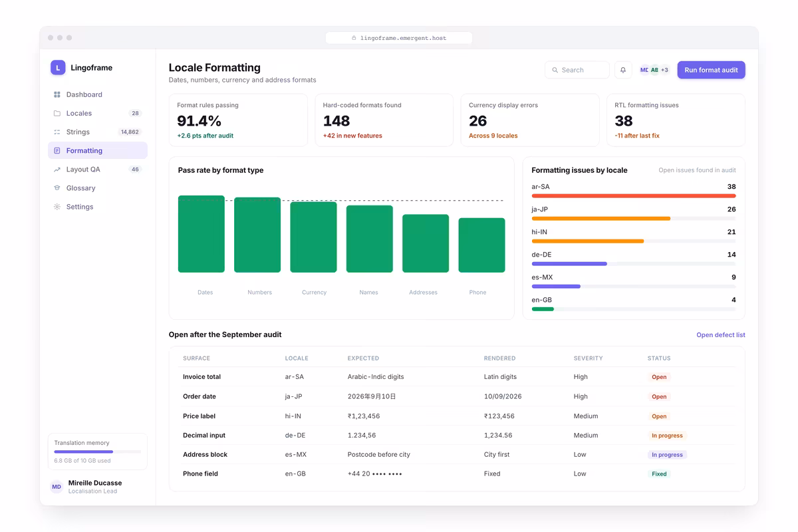This screenshot has width=798, height=532.
Task: Click the Layout QA trend icon
Action: coord(57,170)
